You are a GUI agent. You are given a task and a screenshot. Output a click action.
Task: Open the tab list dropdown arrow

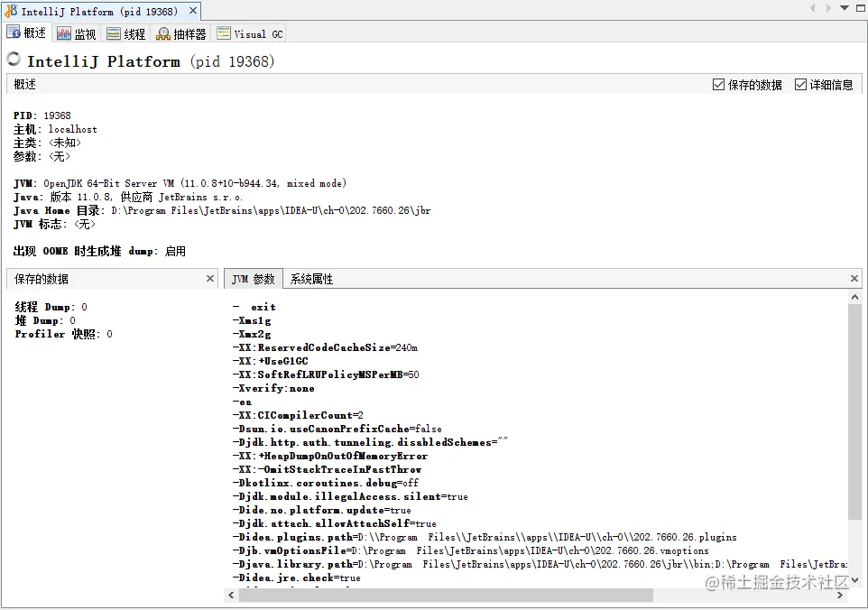pos(845,8)
